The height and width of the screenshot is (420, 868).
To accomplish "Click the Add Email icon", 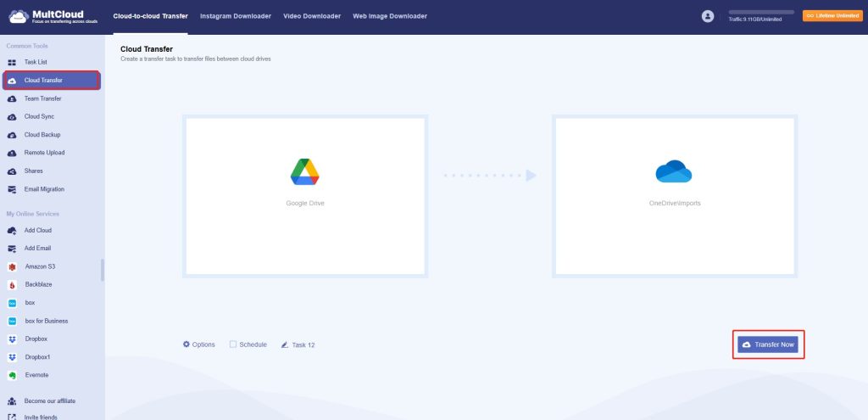I will point(12,249).
